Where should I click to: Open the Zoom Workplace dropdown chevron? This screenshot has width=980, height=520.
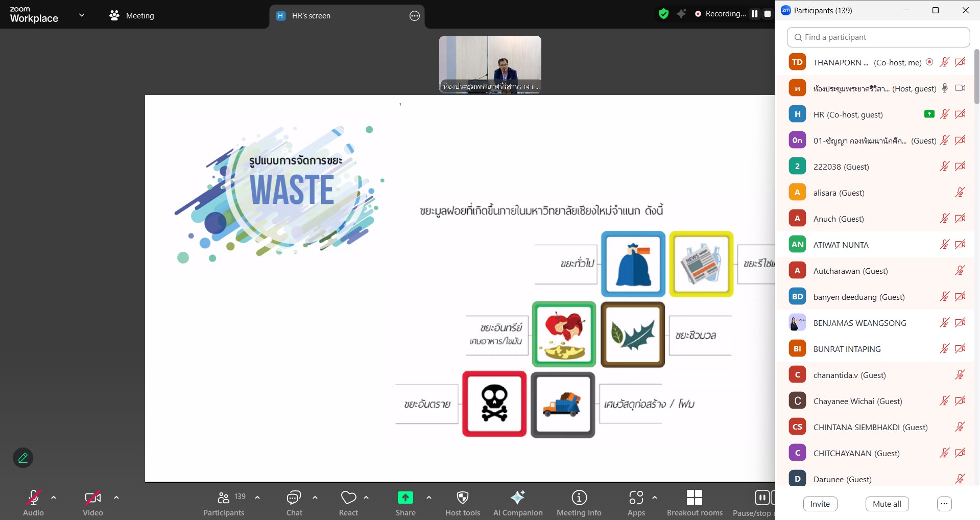82,15
